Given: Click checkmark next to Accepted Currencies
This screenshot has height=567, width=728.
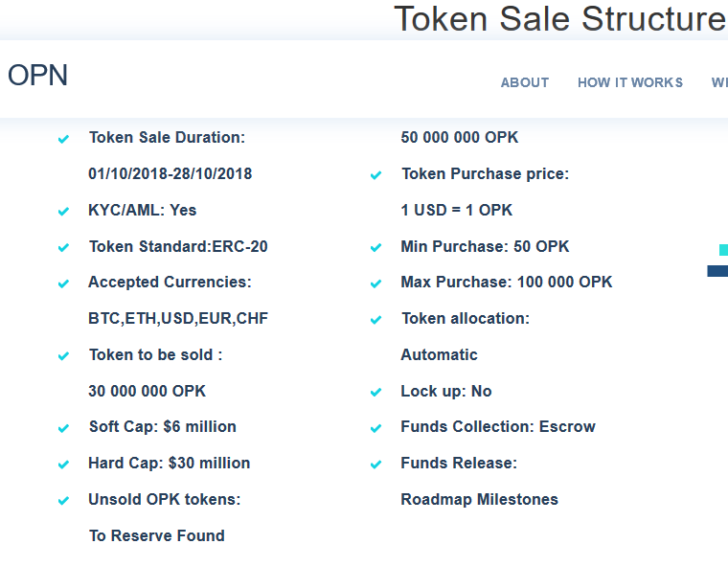Looking at the screenshot, I should pyautogui.click(x=64, y=283).
